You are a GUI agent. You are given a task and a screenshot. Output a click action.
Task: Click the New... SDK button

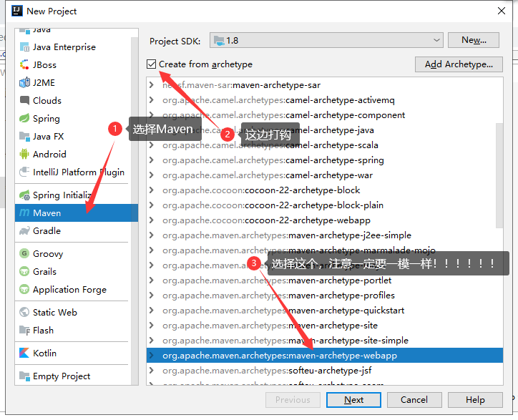(x=474, y=40)
